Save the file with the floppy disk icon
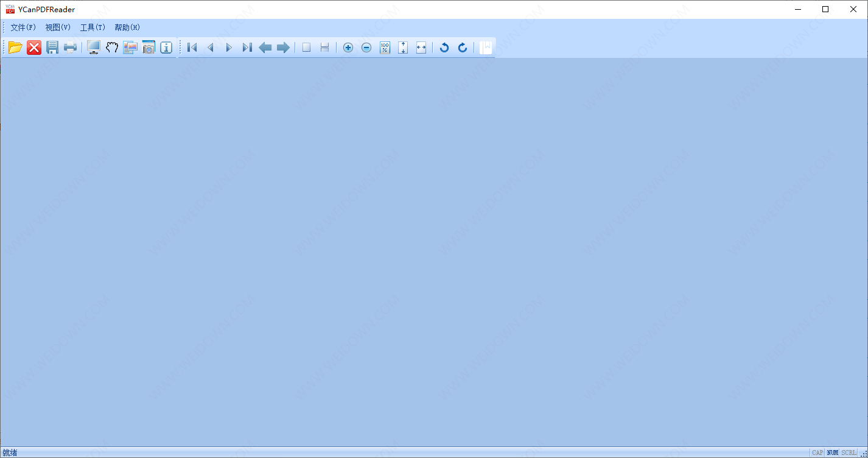Screen dimensions: 868x458 tap(52, 48)
